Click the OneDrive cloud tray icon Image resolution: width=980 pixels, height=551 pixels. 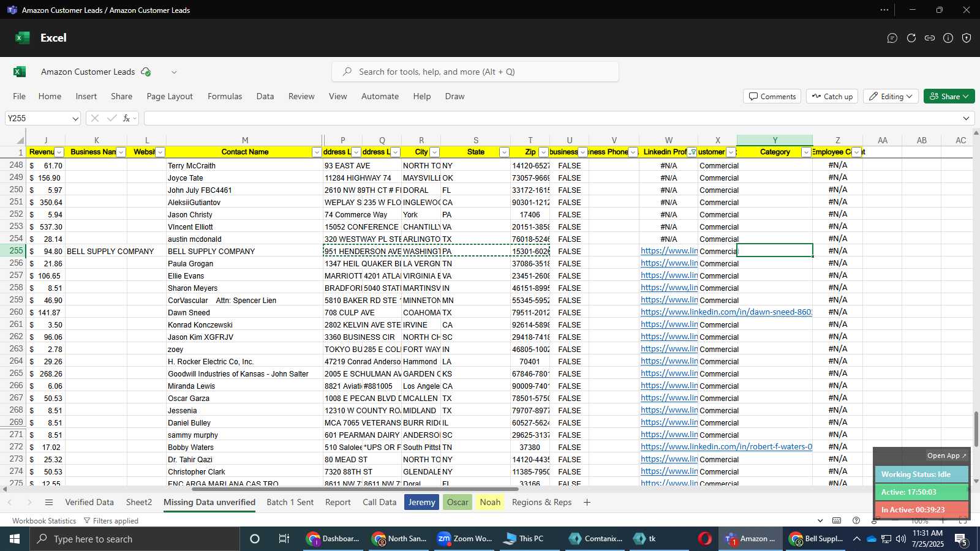871,539
